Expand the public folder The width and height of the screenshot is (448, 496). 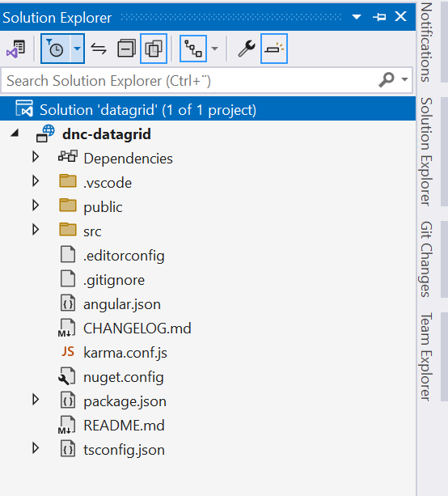pyautogui.click(x=36, y=206)
